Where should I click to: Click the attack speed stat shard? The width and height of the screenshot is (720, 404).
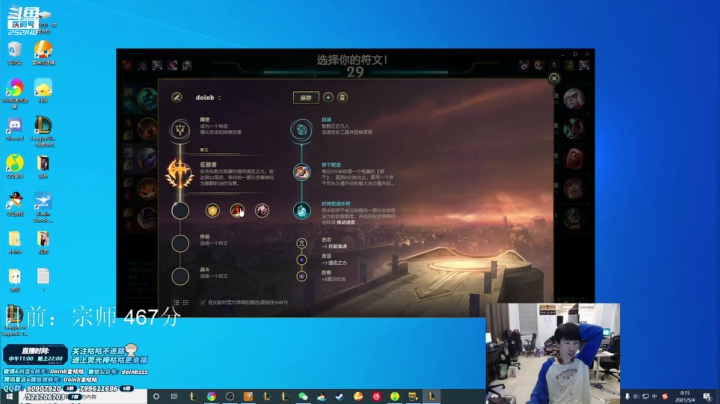[x=302, y=243]
